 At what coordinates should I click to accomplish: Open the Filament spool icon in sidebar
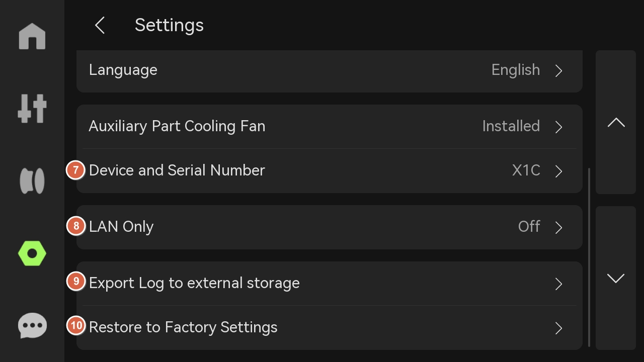click(x=32, y=181)
